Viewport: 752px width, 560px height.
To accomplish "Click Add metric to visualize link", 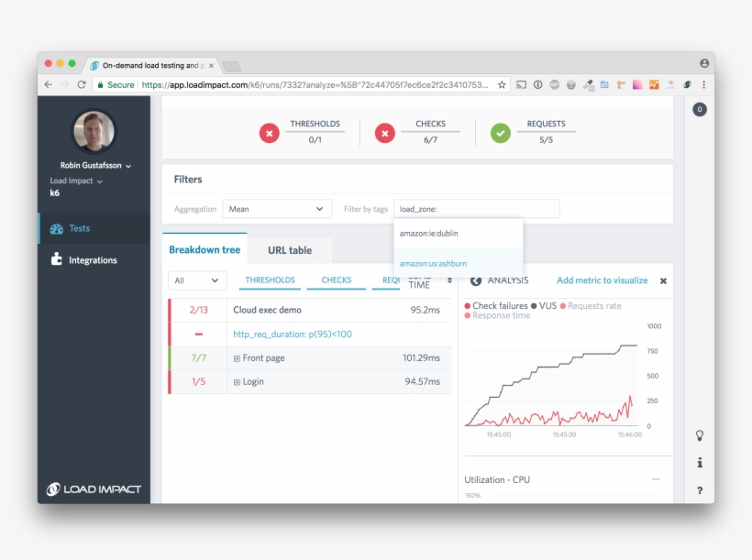I will coord(602,280).
